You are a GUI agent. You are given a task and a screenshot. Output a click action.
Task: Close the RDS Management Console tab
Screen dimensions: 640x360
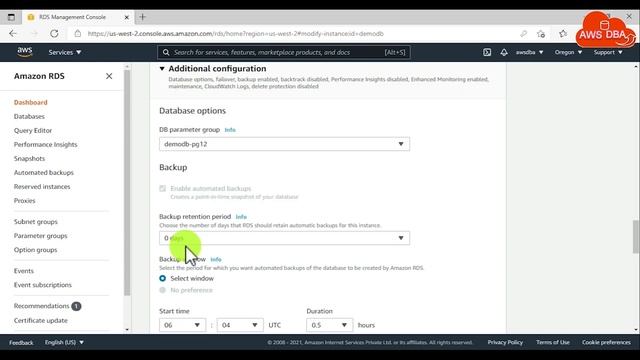pyautogui.click(x=127, y=18)
